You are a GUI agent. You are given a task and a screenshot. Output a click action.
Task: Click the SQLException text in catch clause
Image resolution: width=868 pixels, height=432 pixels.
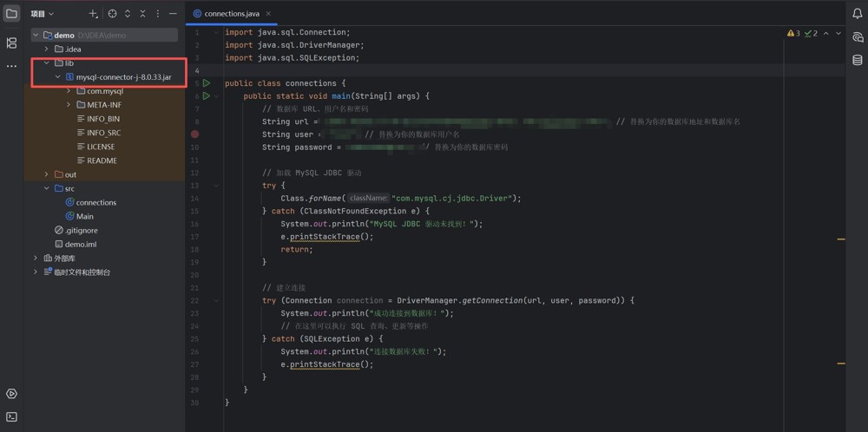pyautogui.click(x=331, y=338)
